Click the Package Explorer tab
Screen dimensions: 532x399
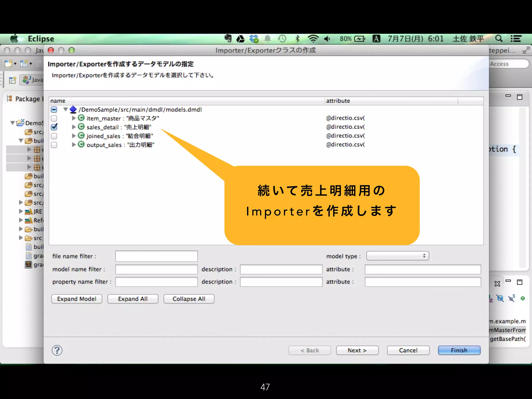click(x=25, y=99)
